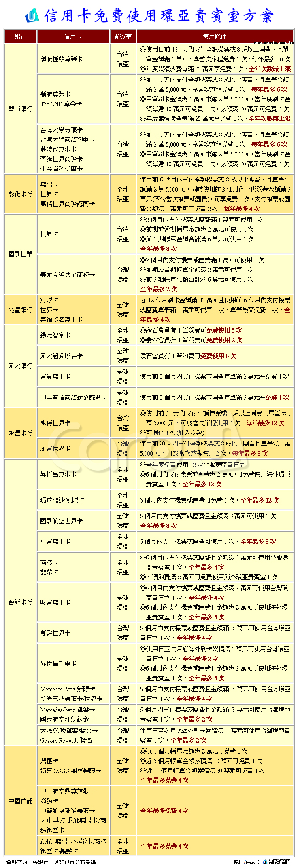Click the 華南銀行 bank cell
Image resolution: width=298 pixels, height=868 pixels.
[20, 109]
